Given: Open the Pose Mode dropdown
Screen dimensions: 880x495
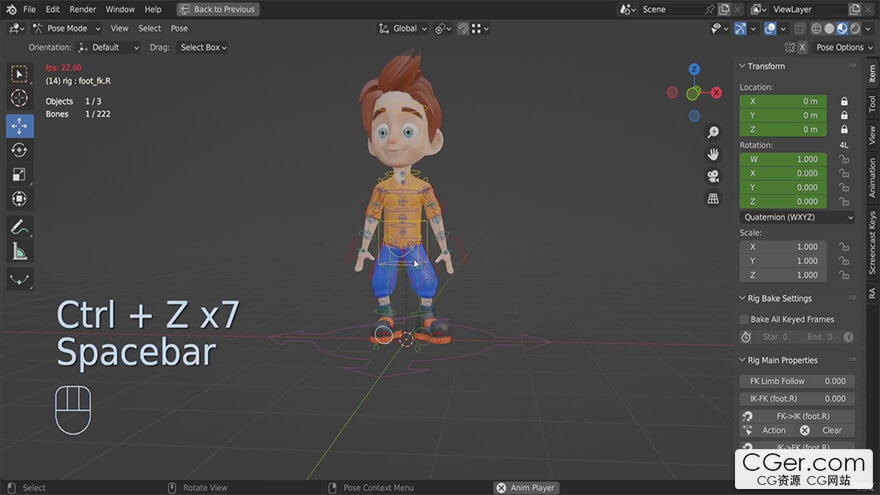Looking at the screenshot, I should (x=66, y=28).
